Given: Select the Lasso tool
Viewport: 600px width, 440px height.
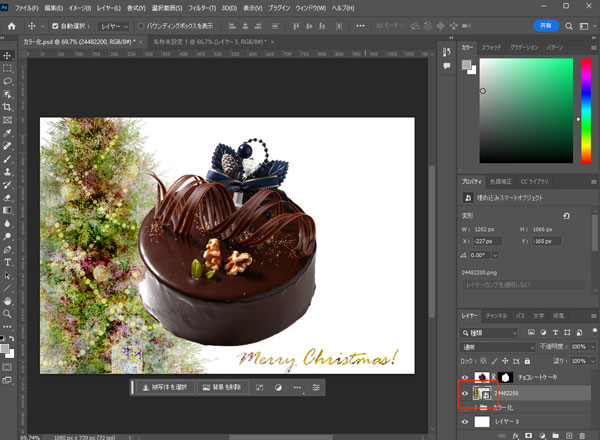Looking at the screenshot, I should pos(7,80).
